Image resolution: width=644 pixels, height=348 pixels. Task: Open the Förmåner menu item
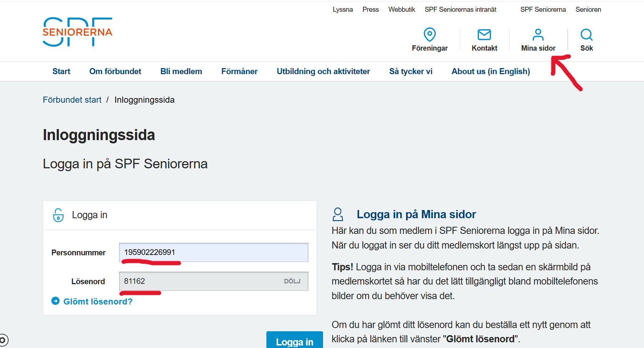pos(239,71)
